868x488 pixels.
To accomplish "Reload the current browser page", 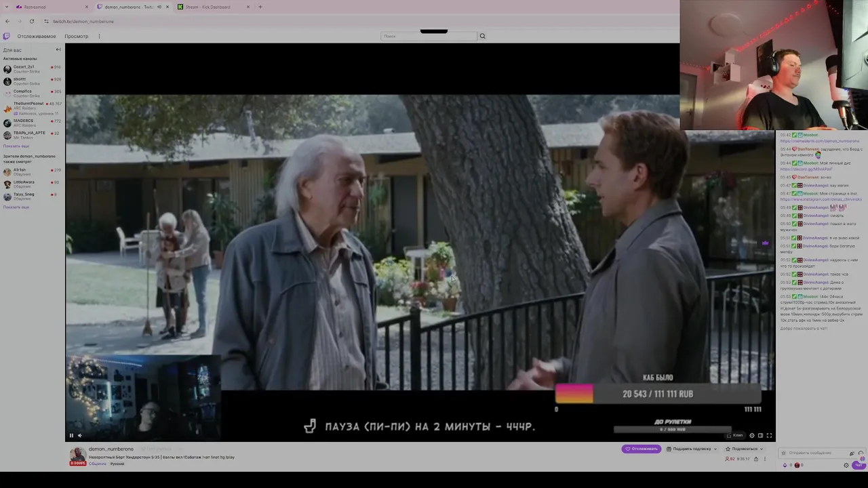I will click(x=31, y=21).
